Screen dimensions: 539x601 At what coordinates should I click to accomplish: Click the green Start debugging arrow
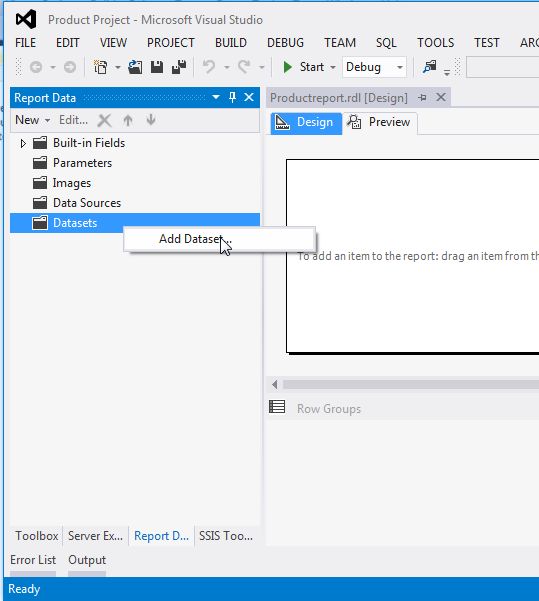288,67
